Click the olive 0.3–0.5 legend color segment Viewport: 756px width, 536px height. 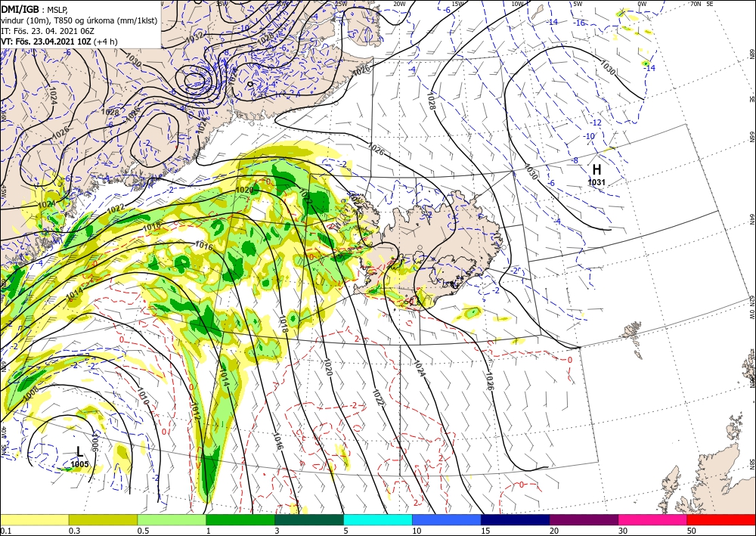click(x=103, y=519)
